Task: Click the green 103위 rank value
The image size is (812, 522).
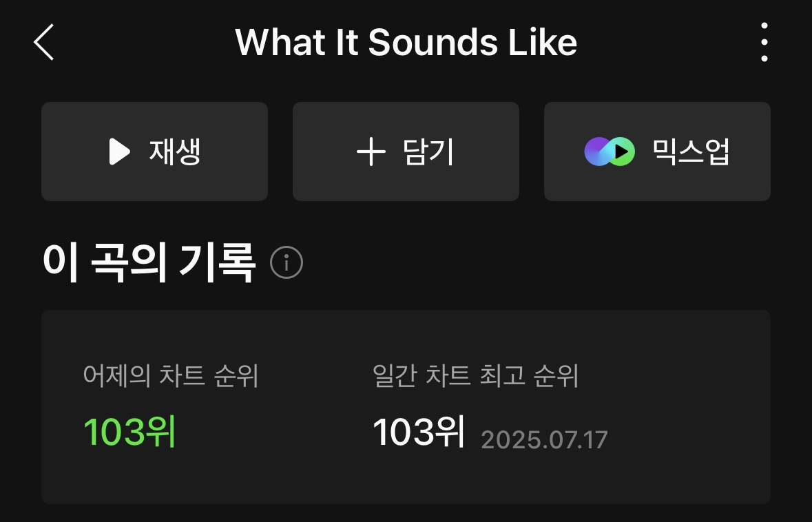Action: 129,431
